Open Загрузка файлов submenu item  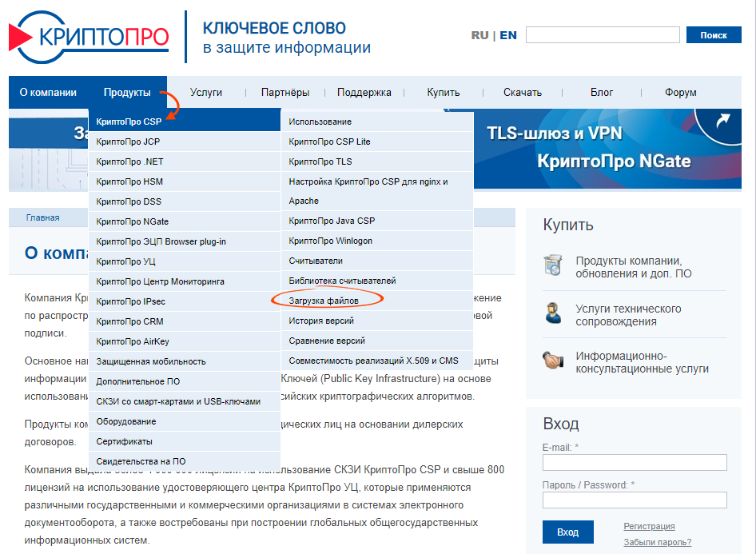[377, 301]
